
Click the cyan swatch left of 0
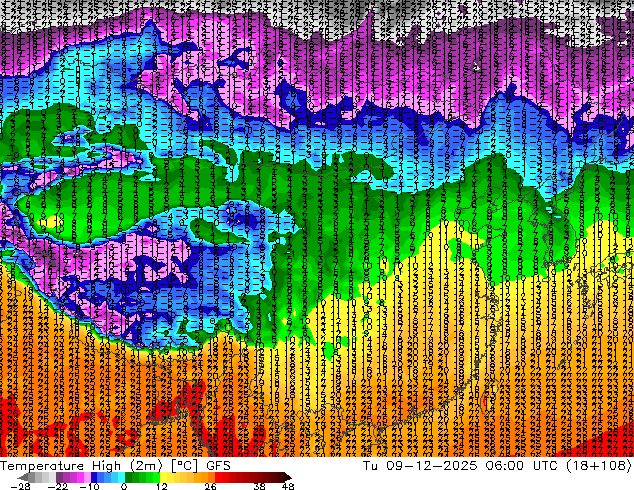click(122, 477)
